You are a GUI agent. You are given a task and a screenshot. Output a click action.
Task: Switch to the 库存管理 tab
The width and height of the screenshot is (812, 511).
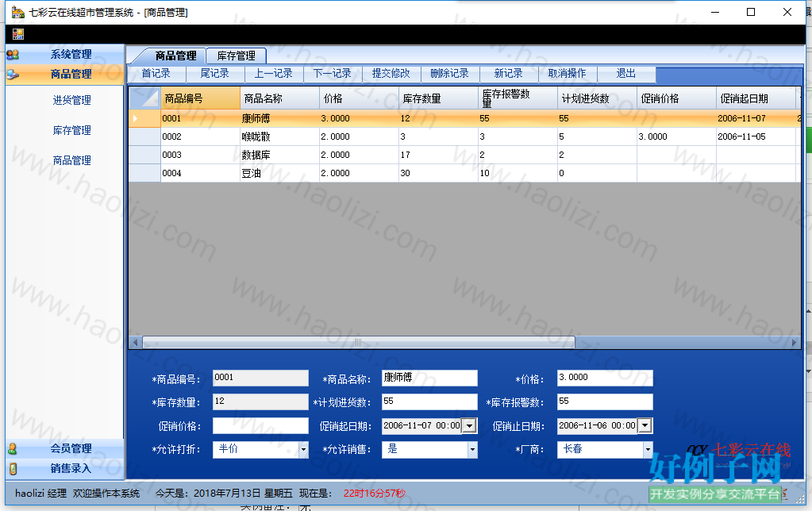point(237,56)
